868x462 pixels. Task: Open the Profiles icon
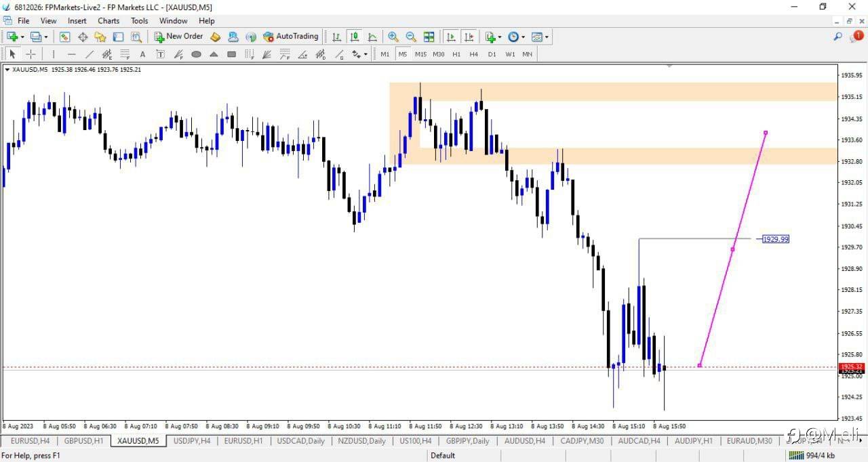(x=36, y=37)
